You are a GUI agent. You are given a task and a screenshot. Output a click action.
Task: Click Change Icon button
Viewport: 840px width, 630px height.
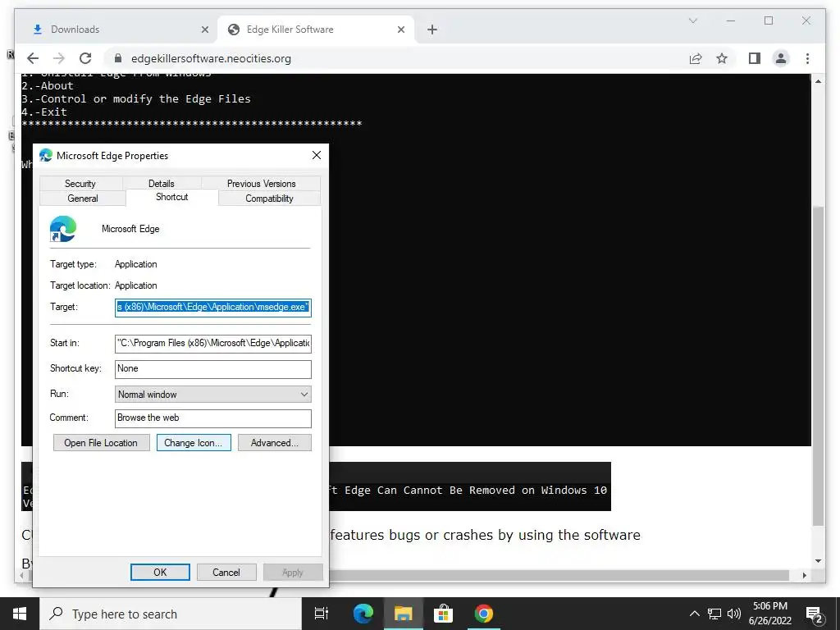194,443
